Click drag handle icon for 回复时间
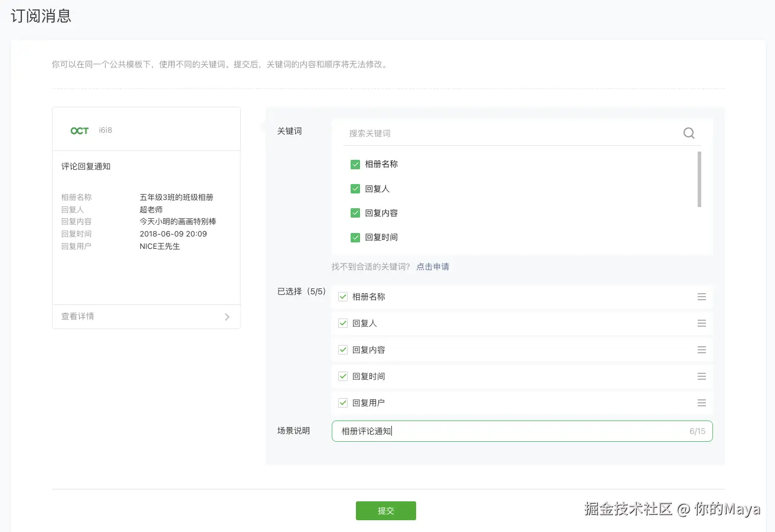This screenshot has width=775, height=532. point(702,376)
